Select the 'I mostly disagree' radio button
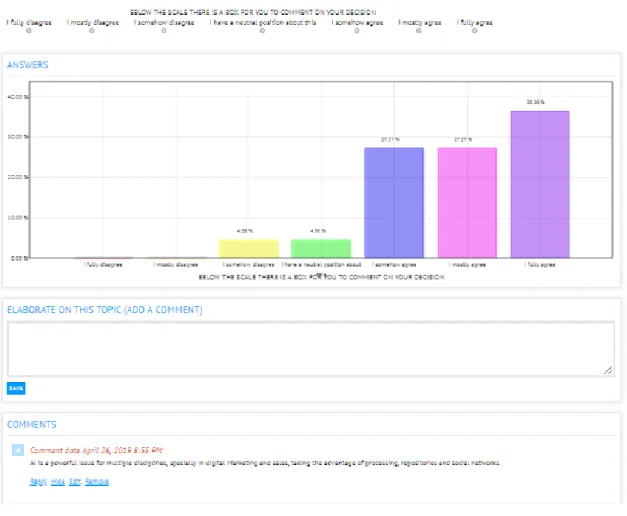This screenshot has height=516, width=627. pyautogui.click(x=92, y=30)
